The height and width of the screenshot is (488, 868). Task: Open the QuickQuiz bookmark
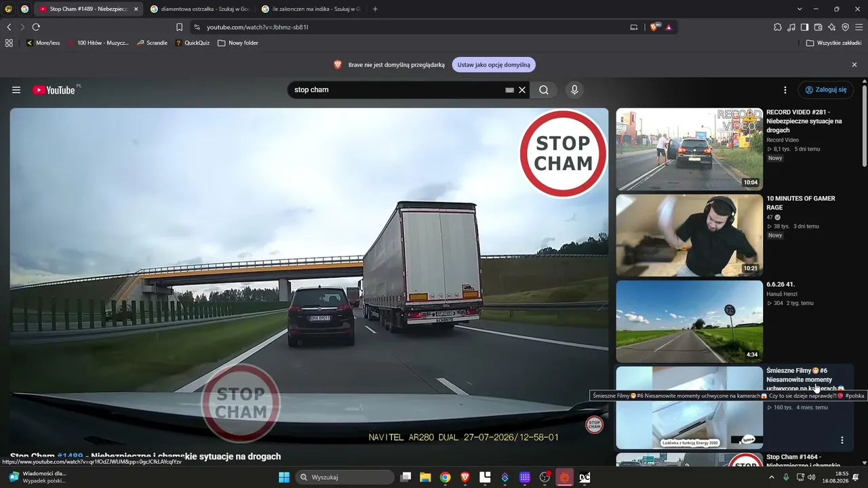click(193, 43)
